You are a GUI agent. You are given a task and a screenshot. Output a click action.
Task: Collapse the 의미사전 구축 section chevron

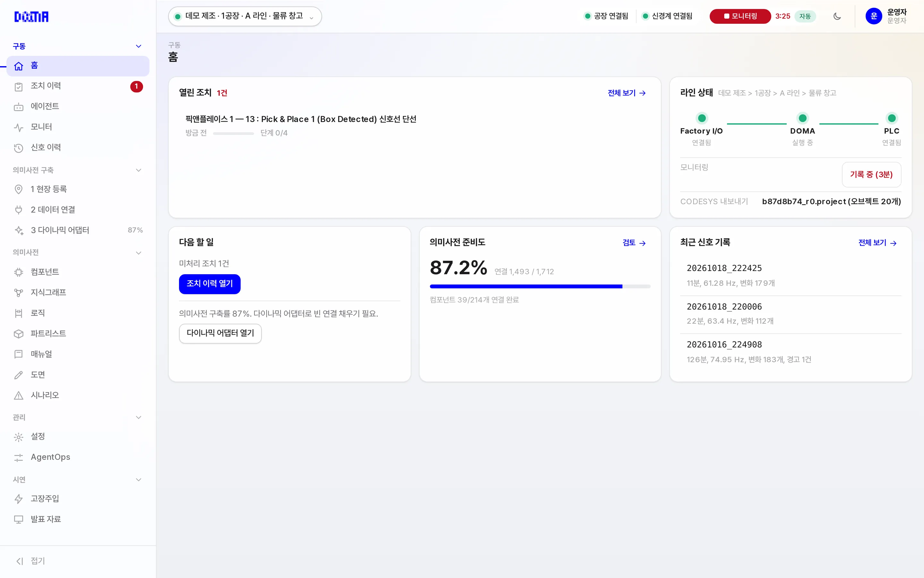138,170
